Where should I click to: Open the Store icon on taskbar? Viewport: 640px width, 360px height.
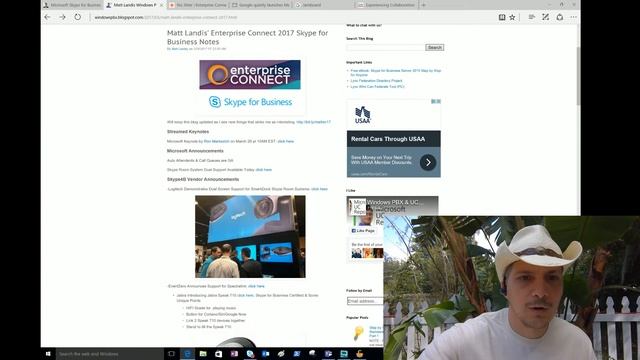(x=218, y=354)
